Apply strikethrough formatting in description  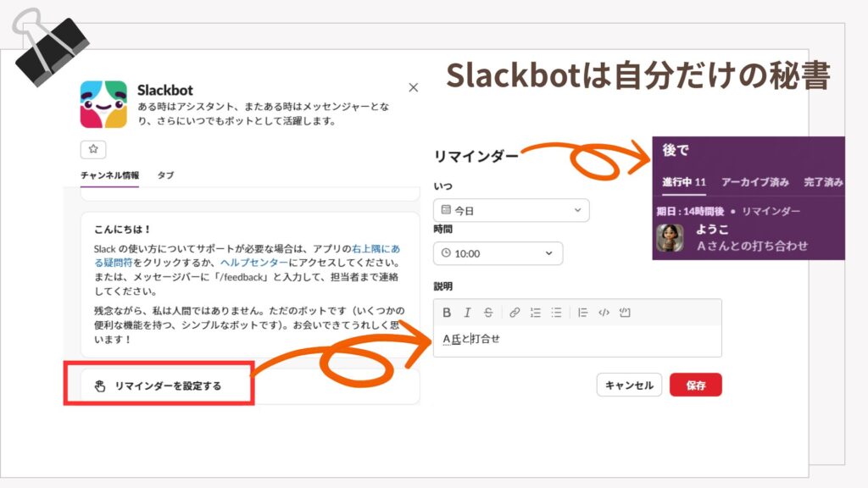pos(487,313)
